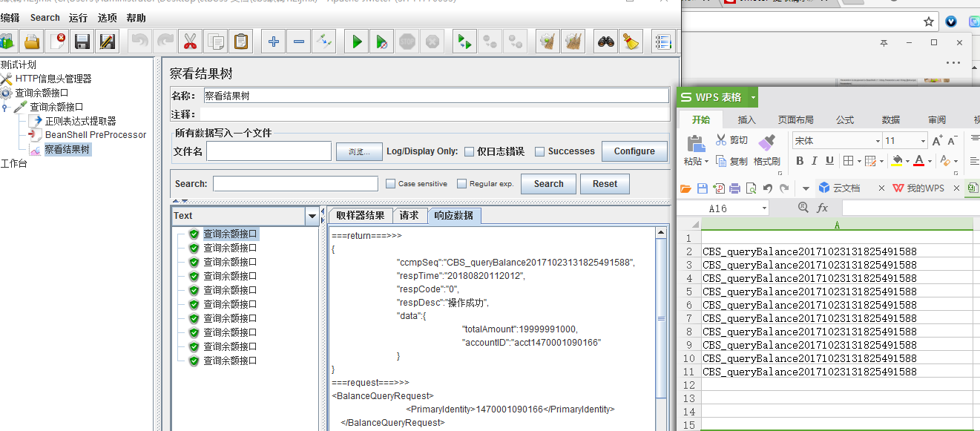Click the 文件名 filename input field
This screenshot has width=980, height=431.
click(269, 151)
